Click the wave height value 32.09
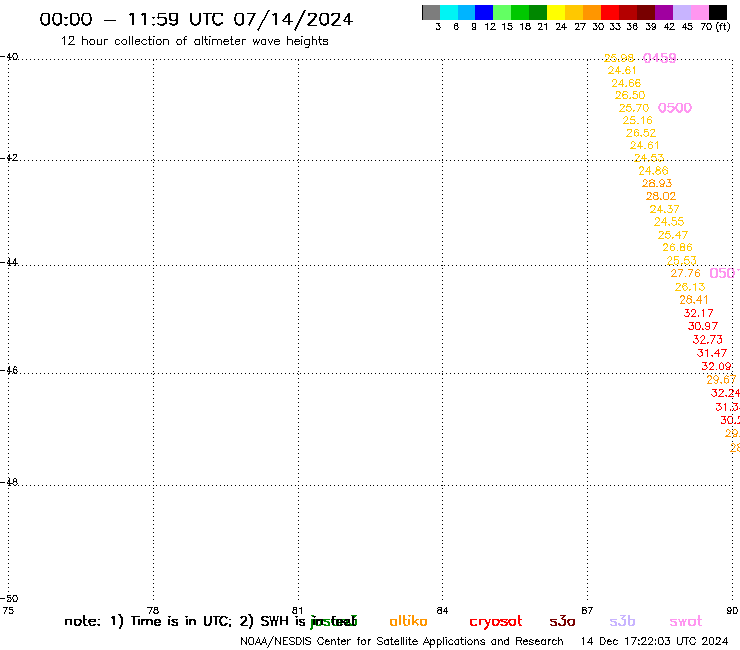The image size is (740, 650). coord(716,366)
